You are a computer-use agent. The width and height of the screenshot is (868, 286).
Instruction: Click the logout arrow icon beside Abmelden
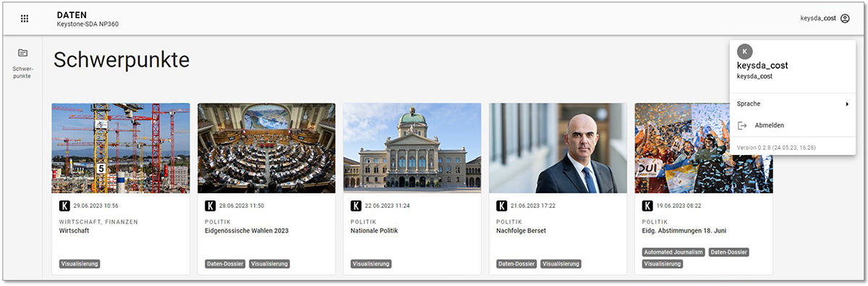click(742, 125)
